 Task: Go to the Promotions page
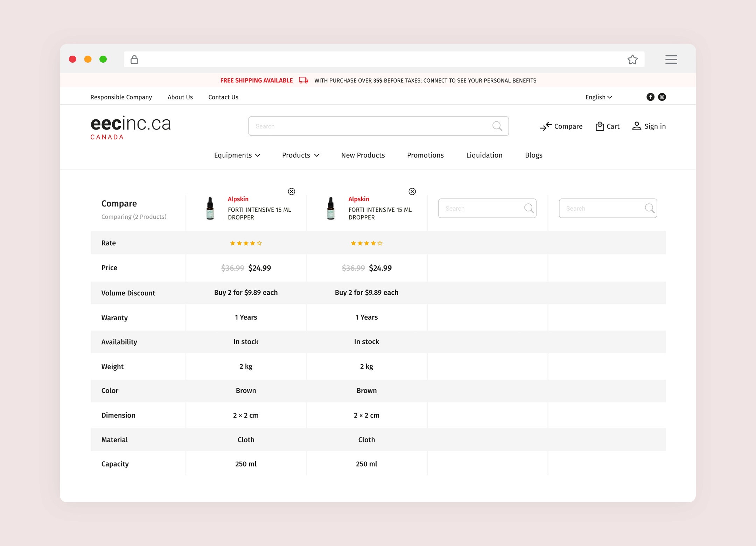(425, 155)
